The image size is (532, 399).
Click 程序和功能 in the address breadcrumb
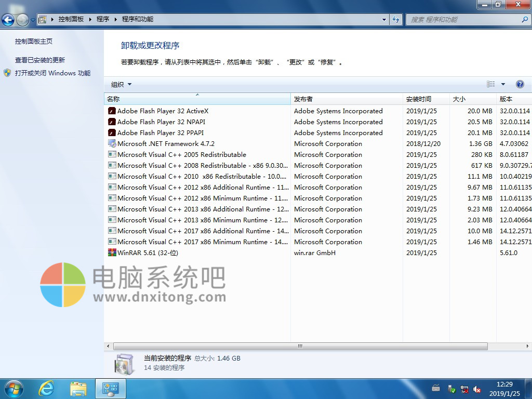(x=137, y=19)
